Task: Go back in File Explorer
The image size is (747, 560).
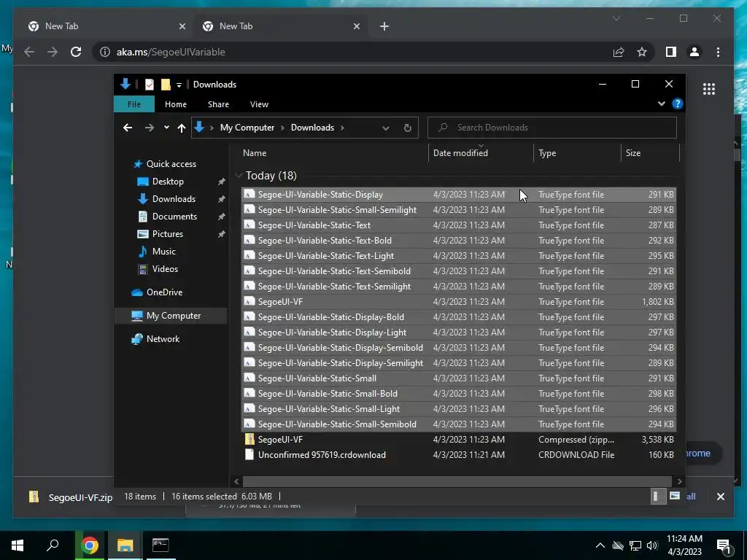Action: pos(128,128)
